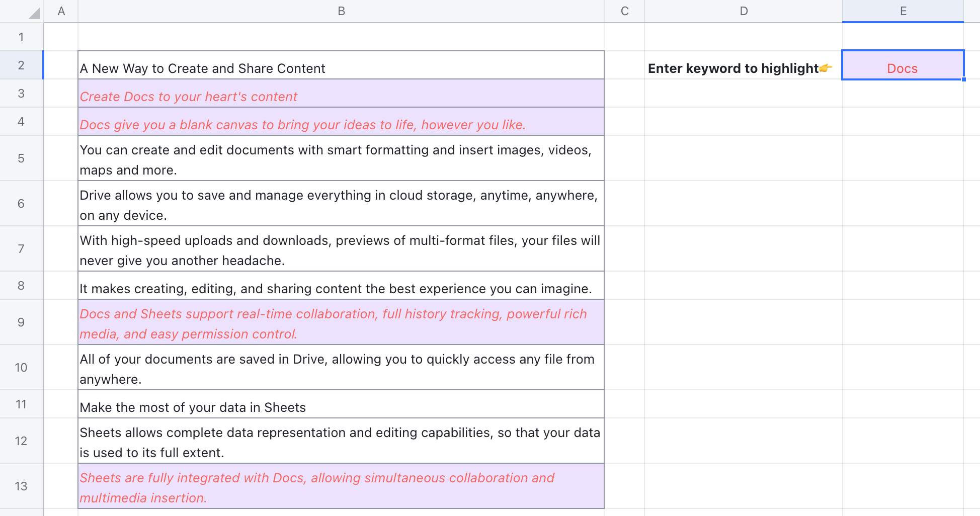Select column A header
980x516 pixels.
tap(61, 11)
